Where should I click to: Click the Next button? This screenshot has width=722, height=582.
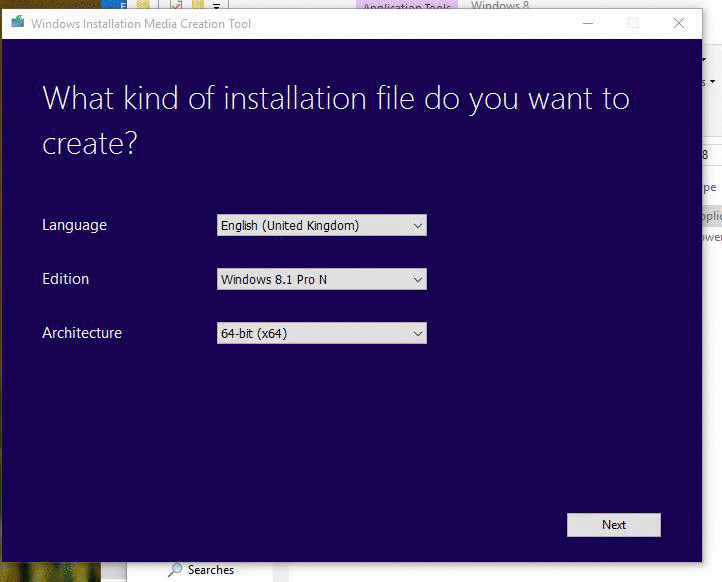(x=614, y=525)
